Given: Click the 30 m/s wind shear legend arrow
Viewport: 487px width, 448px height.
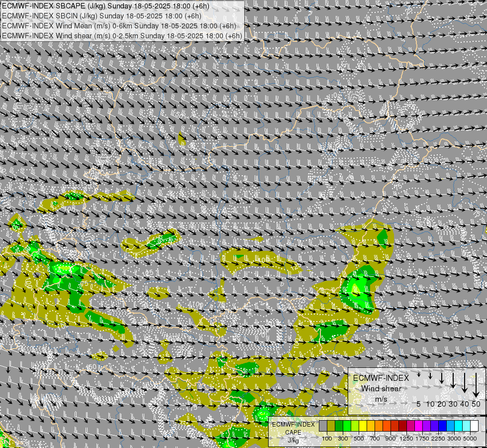Looking at the screenshot, I should pos(453,380).
